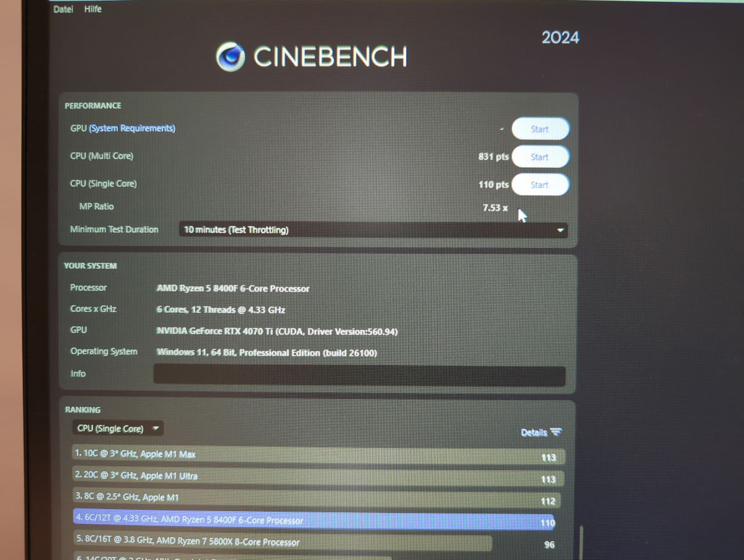Click the MP Ratio 7.53 x value
This screenshot has width=744, height=560.
(x=495, y=208)
